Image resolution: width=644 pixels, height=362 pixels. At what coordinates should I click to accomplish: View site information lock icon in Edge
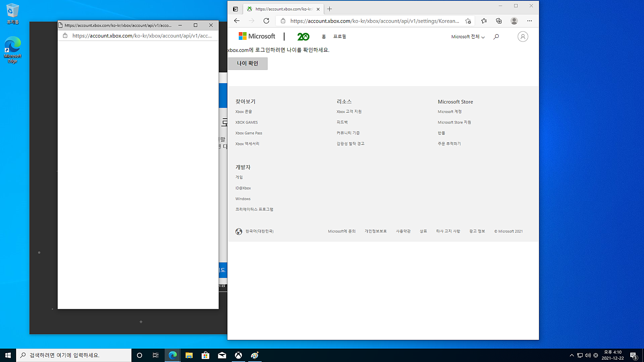coord(283,21)
